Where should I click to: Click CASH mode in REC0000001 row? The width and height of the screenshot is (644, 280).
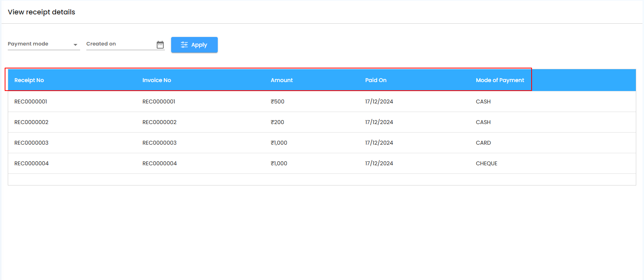[483, 101]
